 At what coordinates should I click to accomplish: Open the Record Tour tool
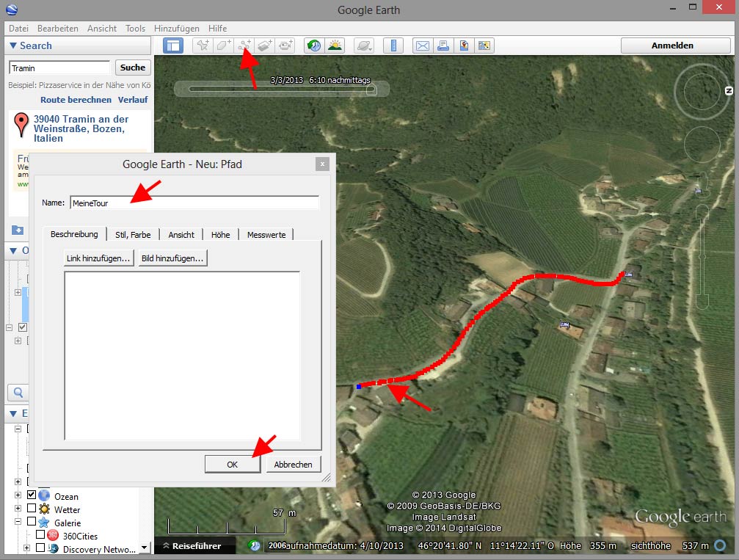pos(286,45)
